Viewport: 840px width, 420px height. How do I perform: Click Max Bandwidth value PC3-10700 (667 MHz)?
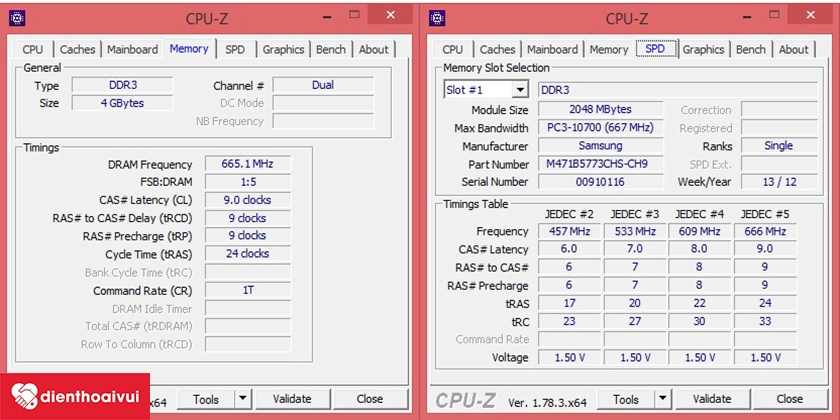coord(601,128)
